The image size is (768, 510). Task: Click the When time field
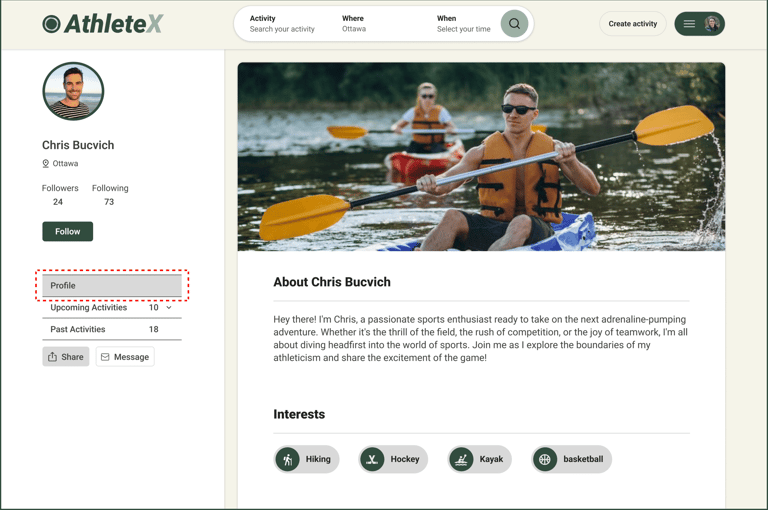pyautogui.click(x=463, y=24)
